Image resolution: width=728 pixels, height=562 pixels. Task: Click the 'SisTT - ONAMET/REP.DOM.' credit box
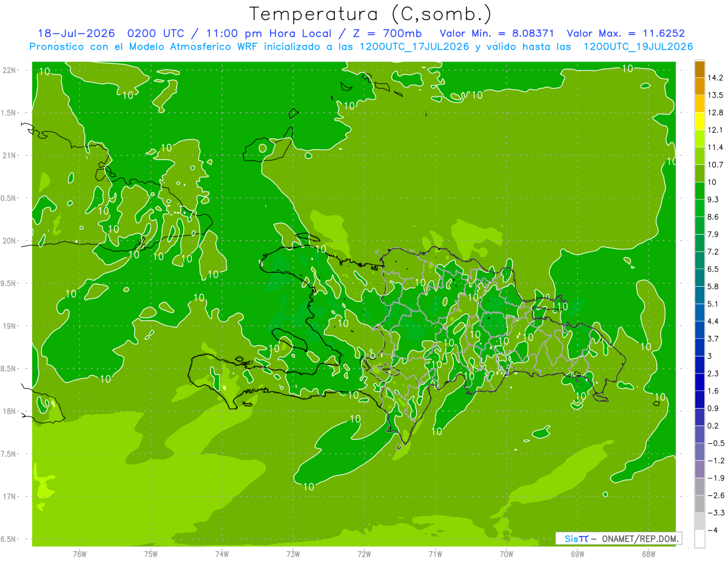(618, 538)
